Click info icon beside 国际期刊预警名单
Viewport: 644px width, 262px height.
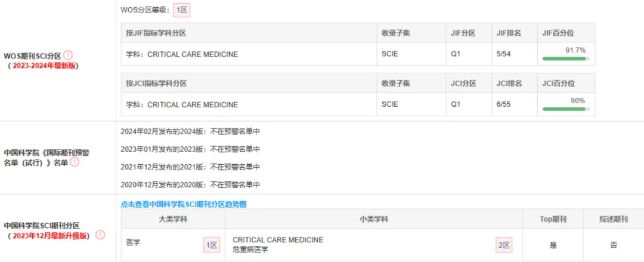(x=75, y=162)
